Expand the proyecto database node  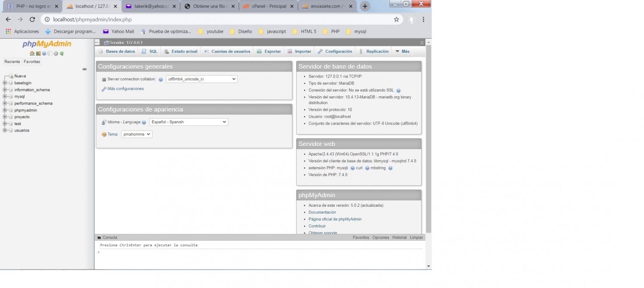[x=5, y=117]
